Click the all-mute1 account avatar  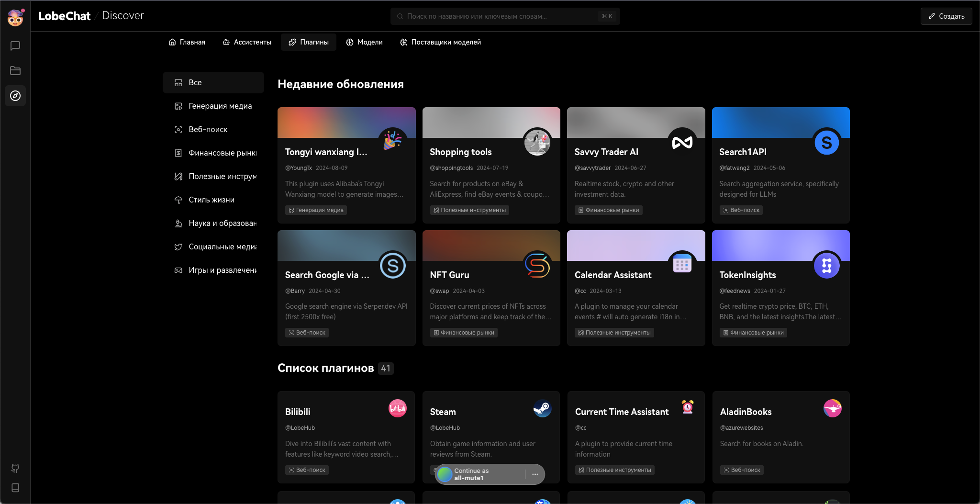[x=445, y=474]
